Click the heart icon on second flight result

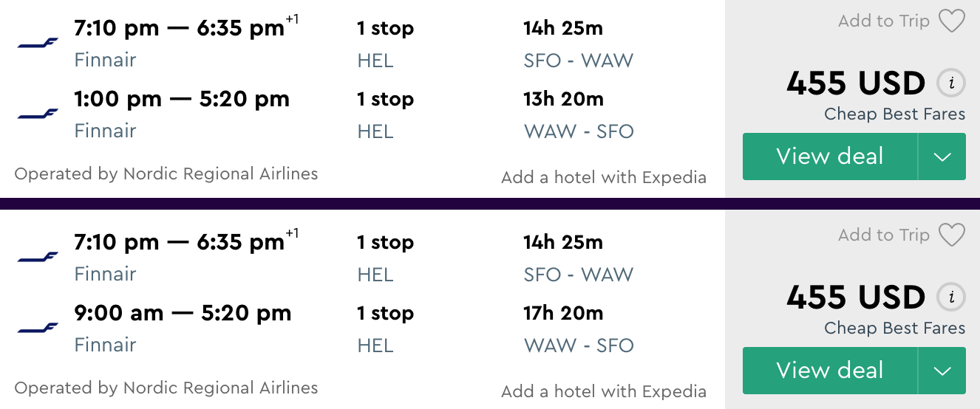(x=952, y=236)
